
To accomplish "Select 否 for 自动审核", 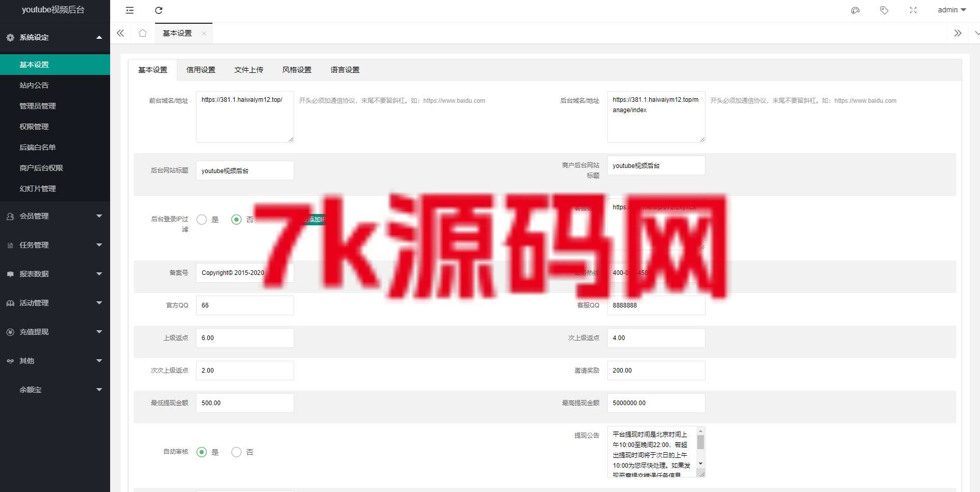I will tap(236, 452).
